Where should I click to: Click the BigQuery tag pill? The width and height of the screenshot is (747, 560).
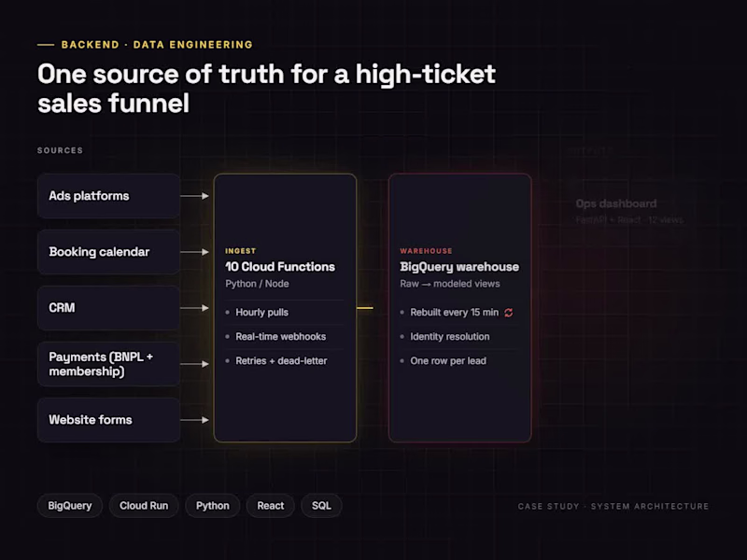click(x=69, y=506)
